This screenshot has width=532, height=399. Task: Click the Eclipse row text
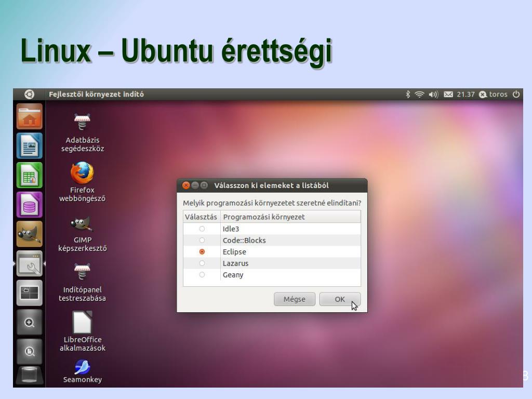tap(234, 252)
